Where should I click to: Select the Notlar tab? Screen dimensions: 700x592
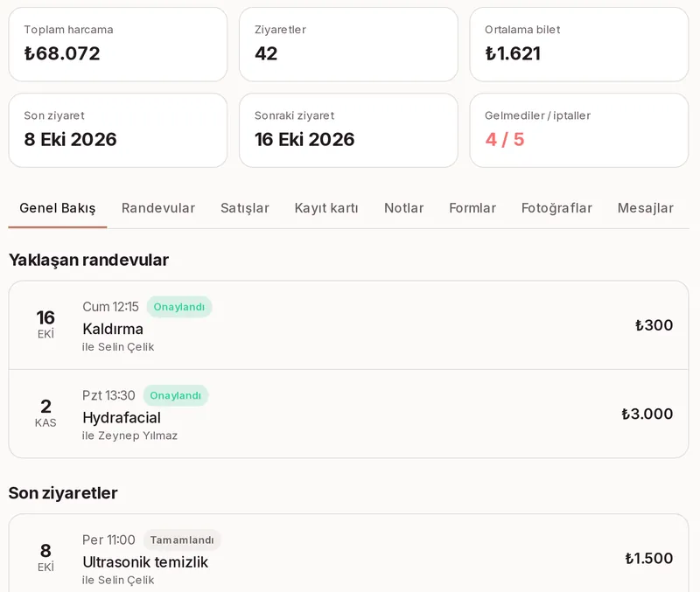(x=404, y=208)
